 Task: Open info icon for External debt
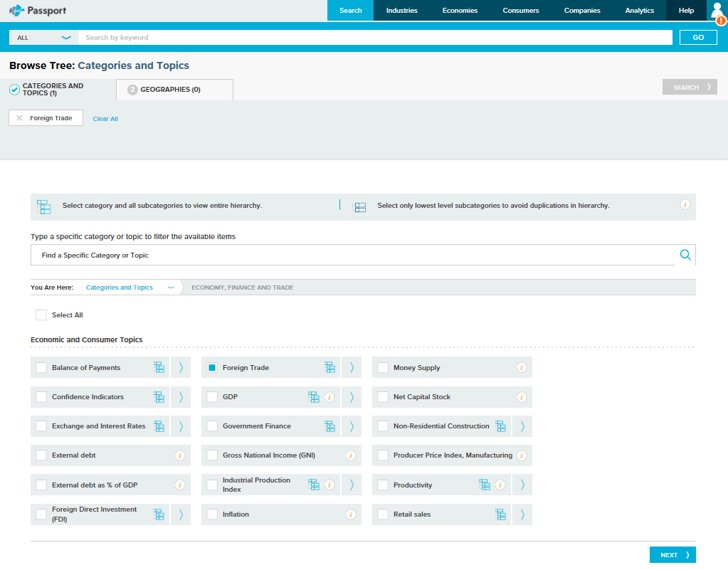point(180,455)
